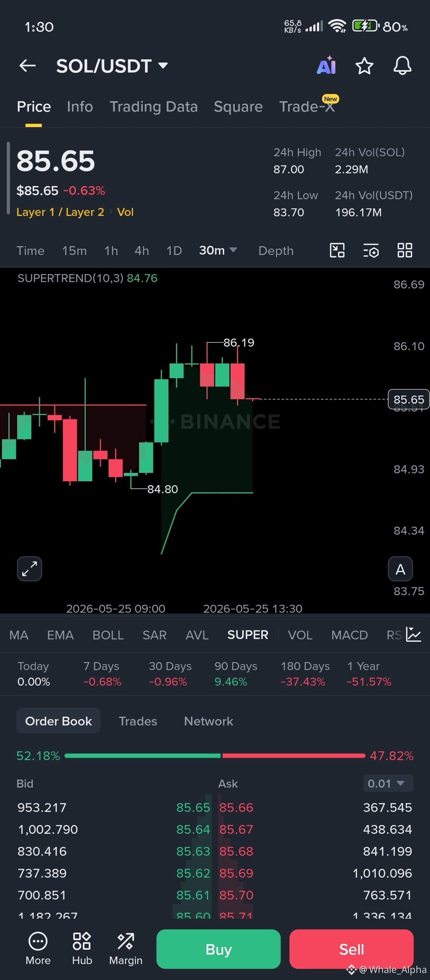430x980 pixels.
Task: Expand the 30m interval dropdown
Action: [218, 251]
